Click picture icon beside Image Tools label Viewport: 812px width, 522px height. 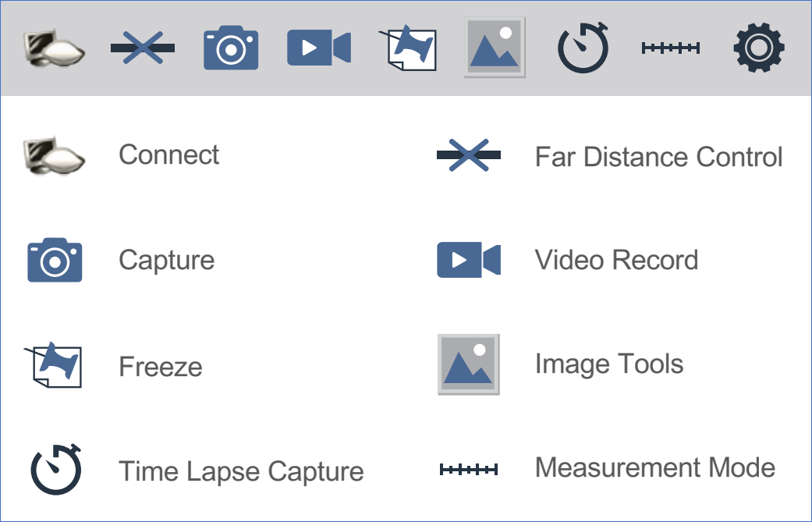468,364
